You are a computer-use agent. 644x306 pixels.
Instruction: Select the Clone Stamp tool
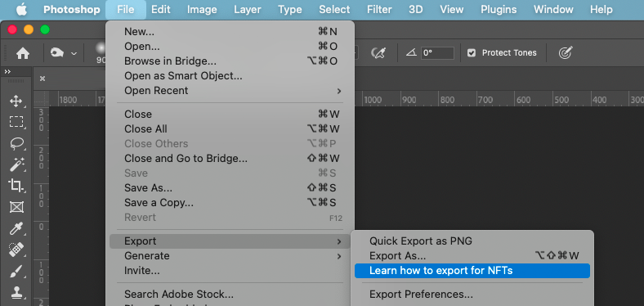click(x=16, y=292)
